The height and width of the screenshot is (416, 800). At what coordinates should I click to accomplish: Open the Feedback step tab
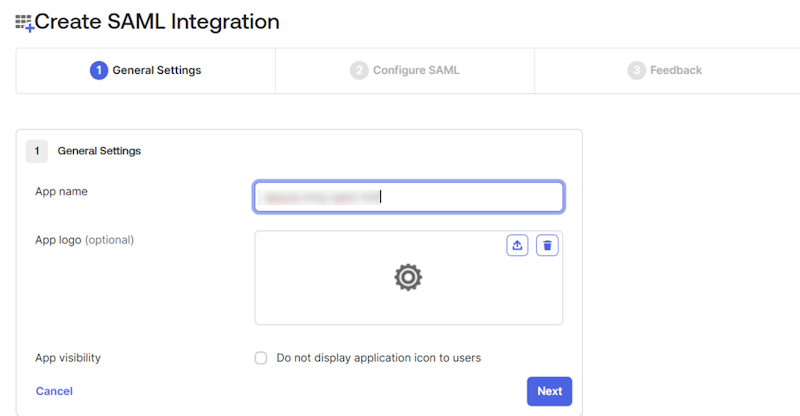pos(665,70)
